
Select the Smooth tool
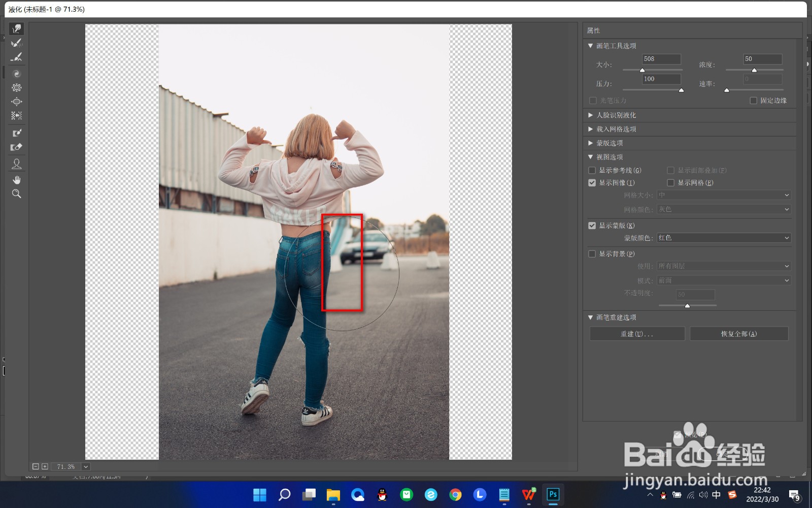(16, 57)
